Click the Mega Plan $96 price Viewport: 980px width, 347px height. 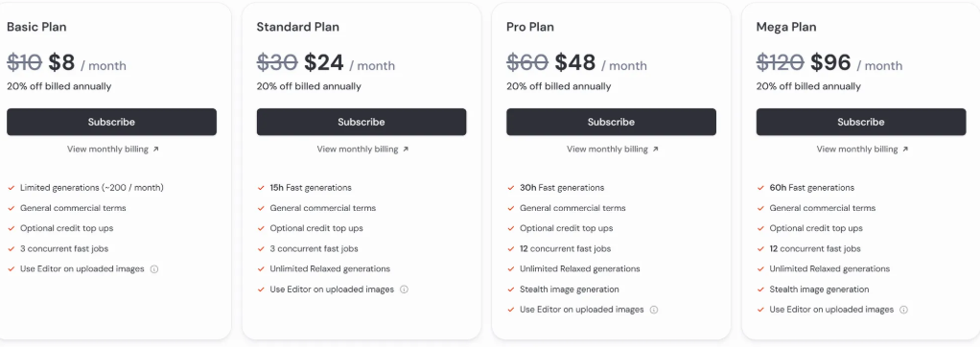pos(830,62)
